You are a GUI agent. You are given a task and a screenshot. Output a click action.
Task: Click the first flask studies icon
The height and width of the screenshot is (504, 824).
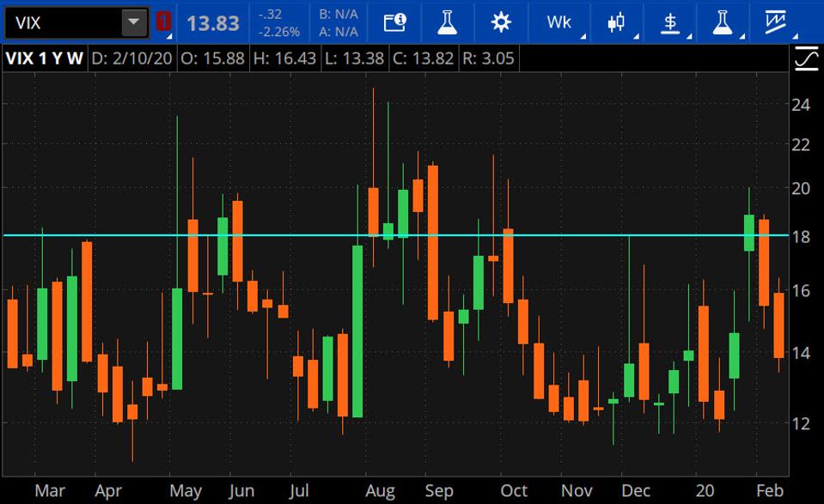tap(447, 22)
